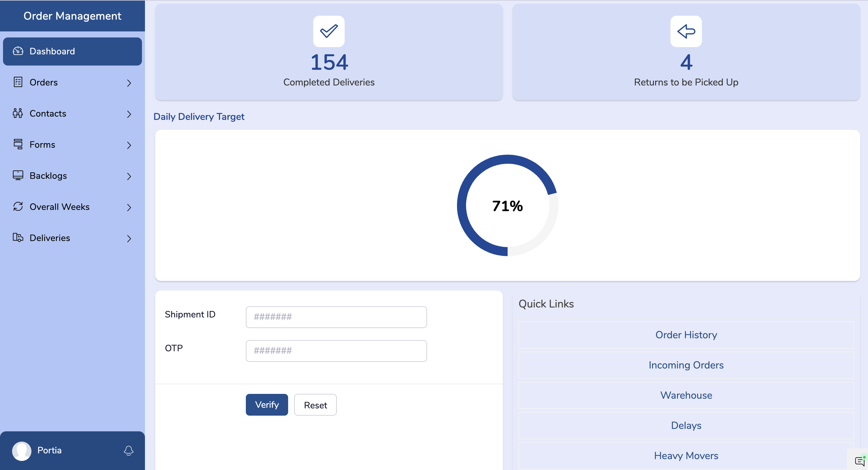Click the Contacts people icon
Viewport: 868px width, 470px height.
point(18,113)
